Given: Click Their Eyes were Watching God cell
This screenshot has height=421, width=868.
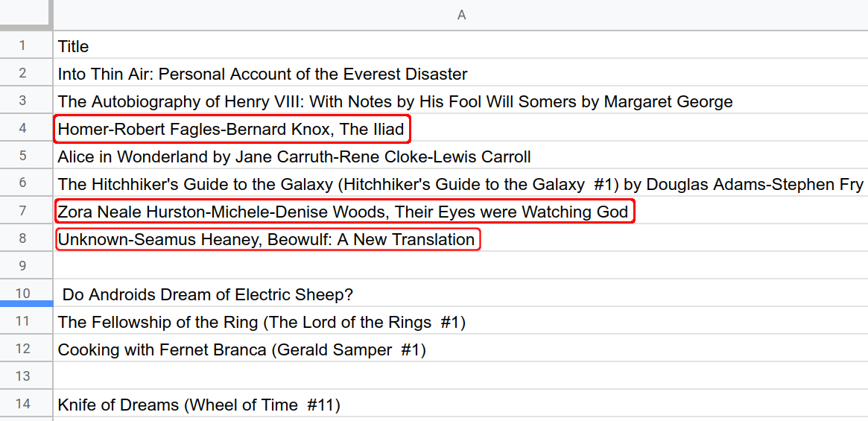Looking at the screenshot, I should (343, 212).
